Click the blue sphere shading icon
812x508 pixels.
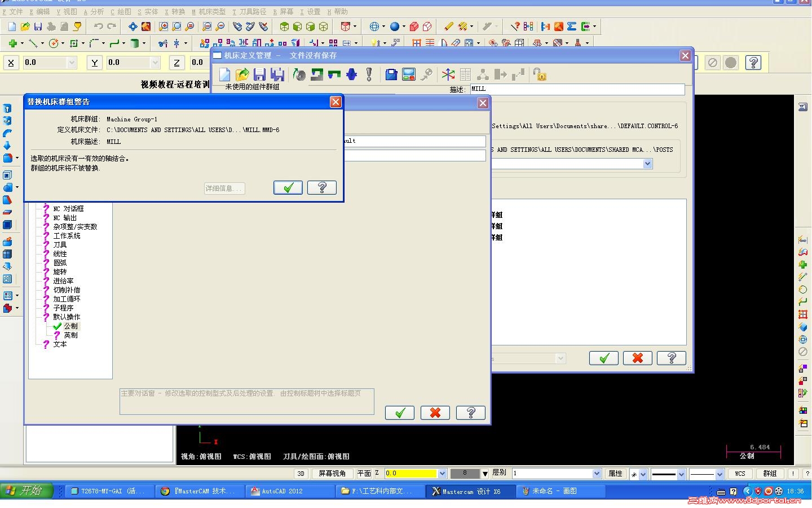(x=395, y=27)
